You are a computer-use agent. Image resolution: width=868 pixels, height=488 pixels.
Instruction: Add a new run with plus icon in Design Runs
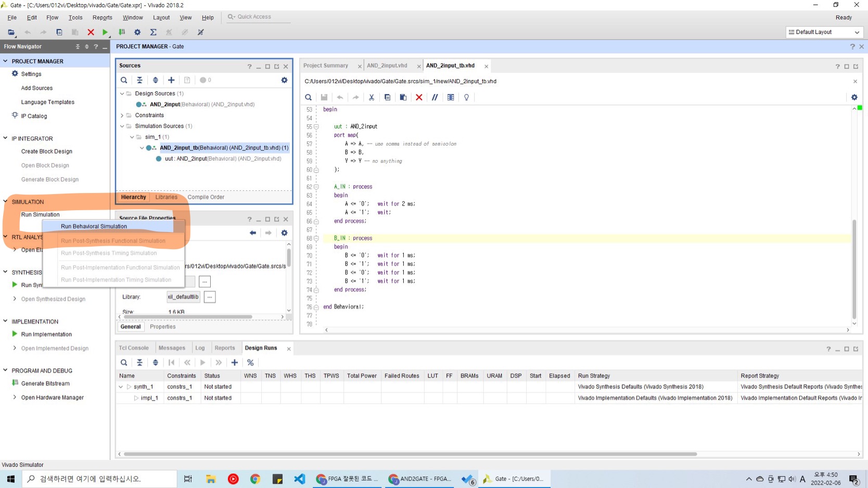(x=235, y=363)
